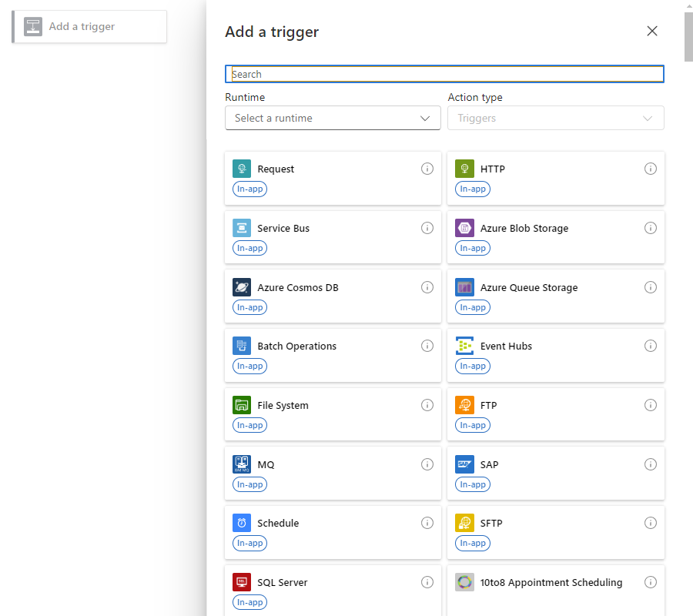Click the SQL Server connector icon

[242, 582]
